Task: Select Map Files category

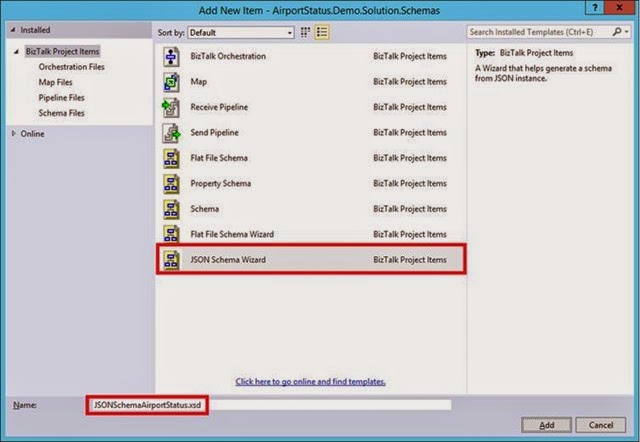Action: [56, 82]
